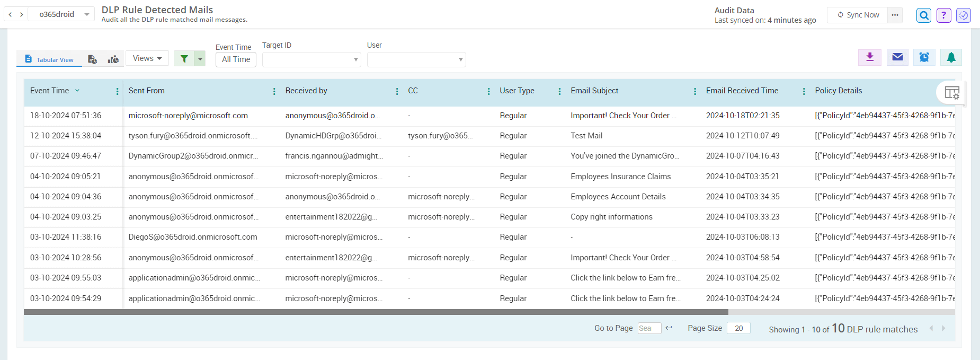
Task: Click the green funnel filter icon
Action: pos(184,59)
